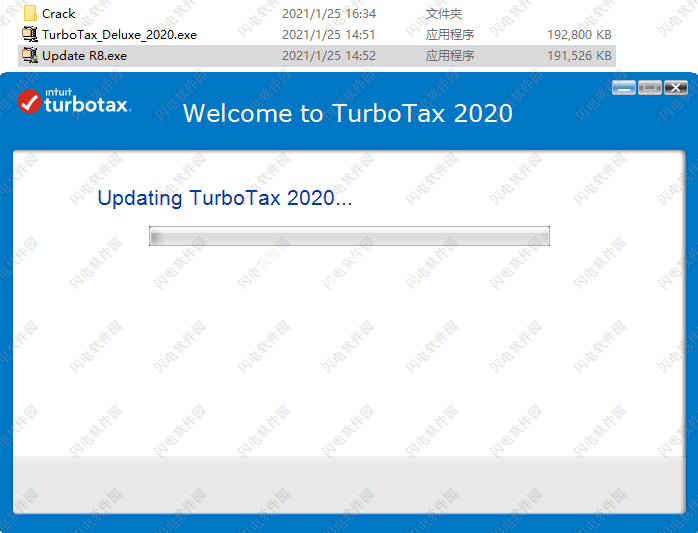
Task: Click the '文件夹' type of Crack
Action: pos(444,14)
